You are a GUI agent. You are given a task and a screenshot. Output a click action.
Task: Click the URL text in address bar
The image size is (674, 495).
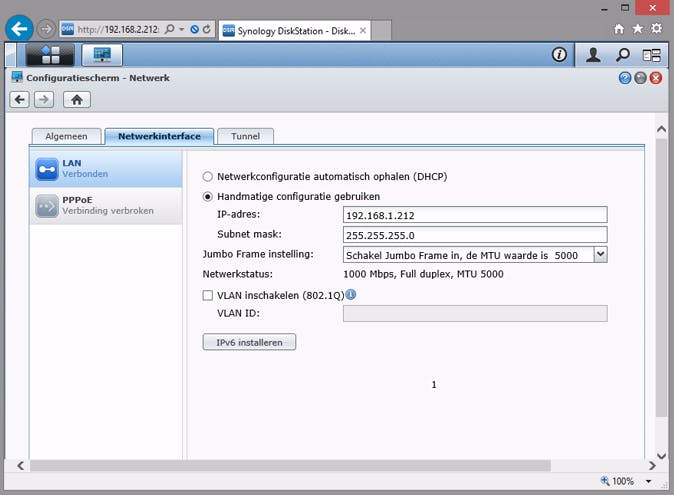[118, 29]
